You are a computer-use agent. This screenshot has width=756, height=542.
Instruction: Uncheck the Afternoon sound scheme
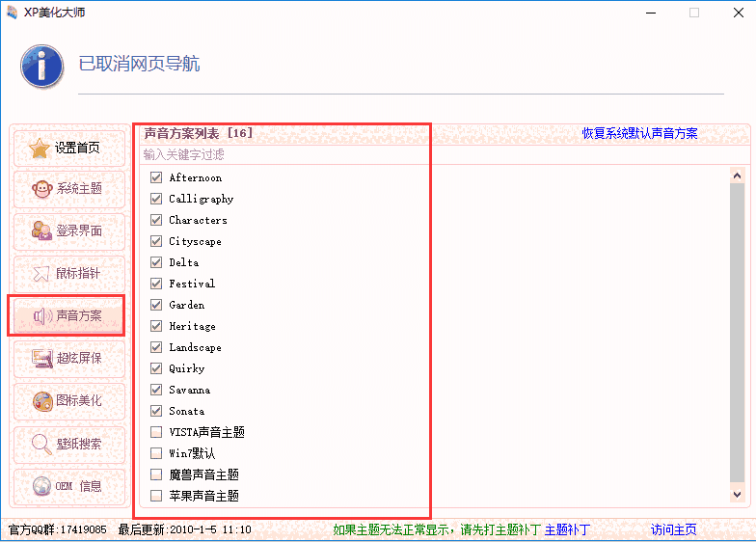click(x=156, y=177)
